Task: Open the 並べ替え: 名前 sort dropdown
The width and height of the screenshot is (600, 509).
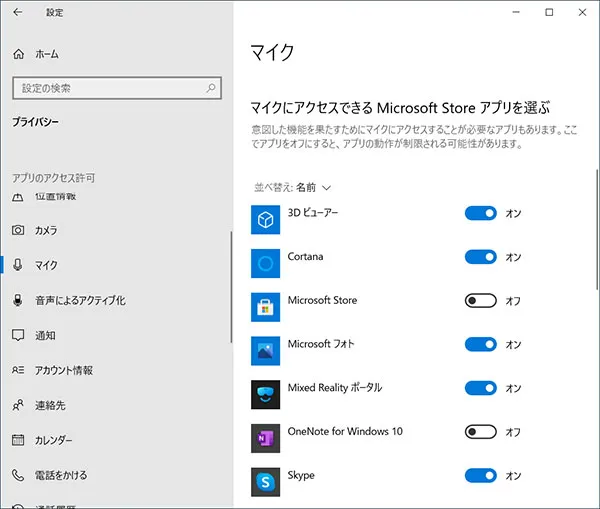Action: [x=292, y=188]
